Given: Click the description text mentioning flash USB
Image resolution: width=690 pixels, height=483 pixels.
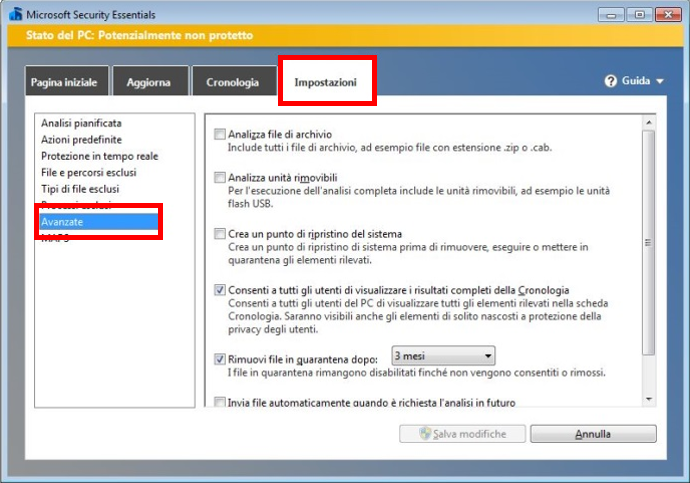Looking at the screenshot, I should [418, 197].
